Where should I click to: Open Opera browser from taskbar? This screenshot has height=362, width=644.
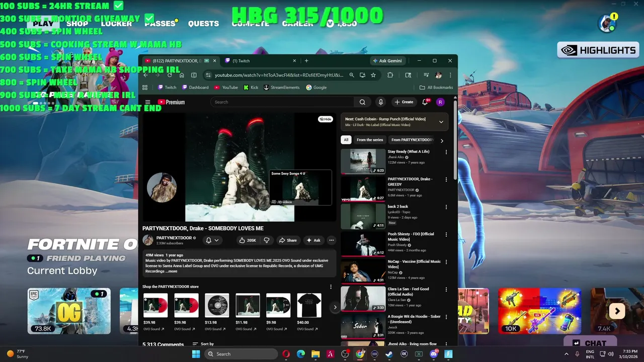[286, 354]
